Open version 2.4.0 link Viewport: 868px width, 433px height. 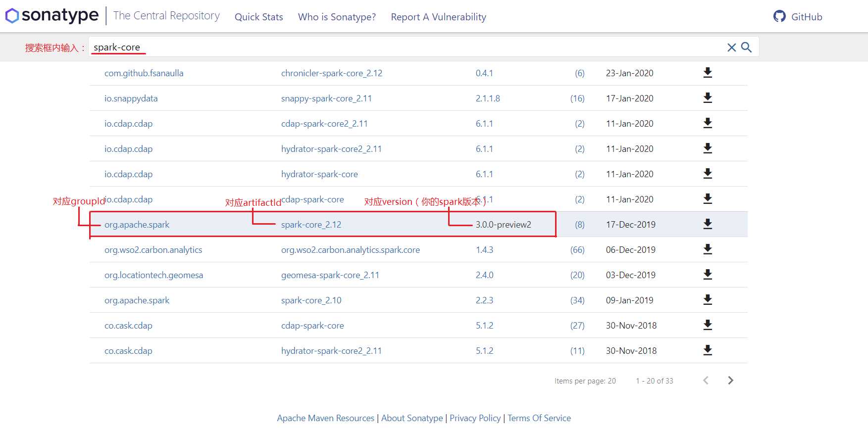tap(484, 275)
